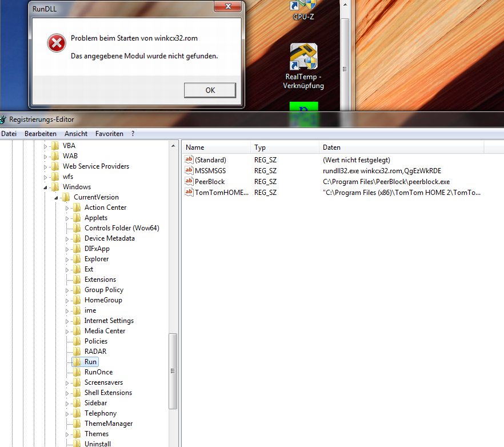The width and height of the screenshot is (504, 447).
Task: Expand the Explorer key arrow
Action: [x=67, y=259]
